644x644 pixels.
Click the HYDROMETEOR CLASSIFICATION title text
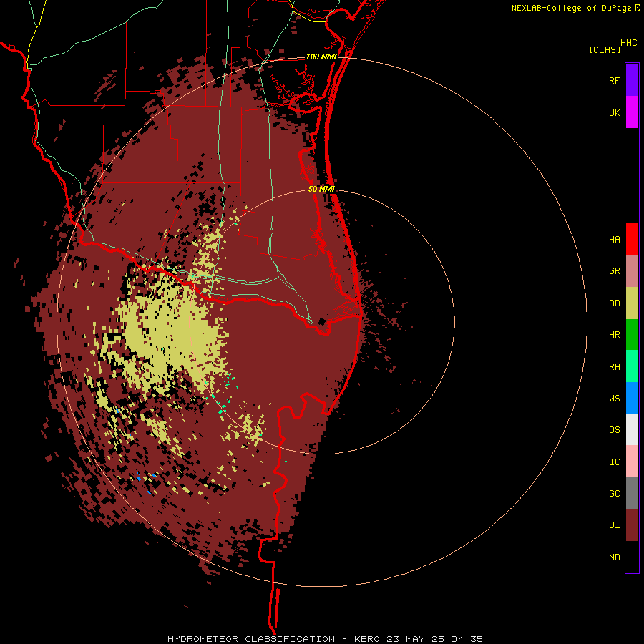pyautogui.click(x=251, y=639)
